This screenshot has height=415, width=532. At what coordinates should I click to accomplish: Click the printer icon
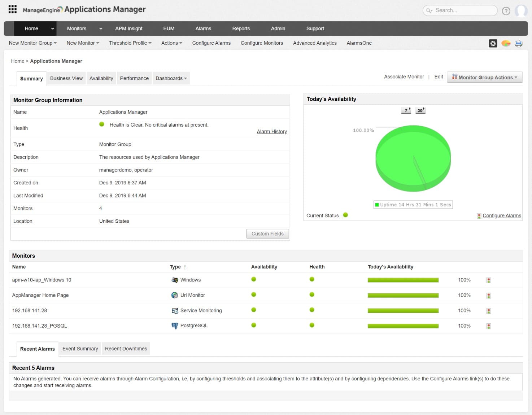(519, 43)
